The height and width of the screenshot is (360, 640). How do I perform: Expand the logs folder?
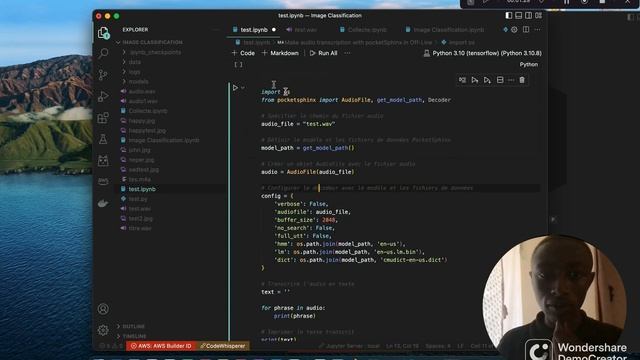click(x=131, y=72)
